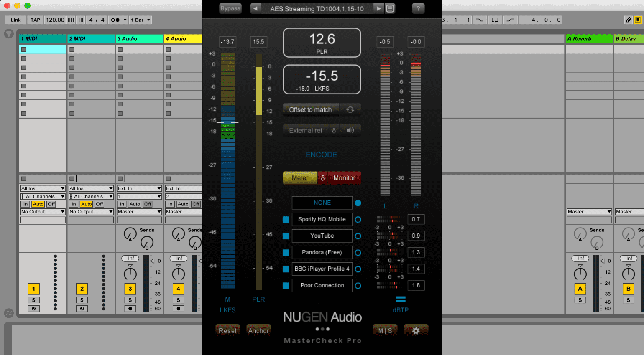
Task: Solo track 1 with the S button
Action: click(x=34, y=300)
